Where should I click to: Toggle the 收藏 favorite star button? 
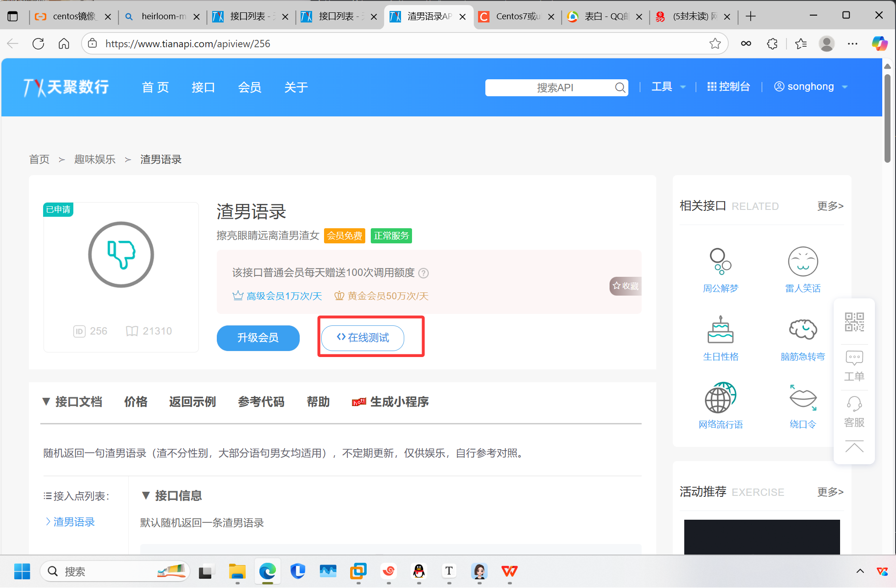click(x=626, y=286)
